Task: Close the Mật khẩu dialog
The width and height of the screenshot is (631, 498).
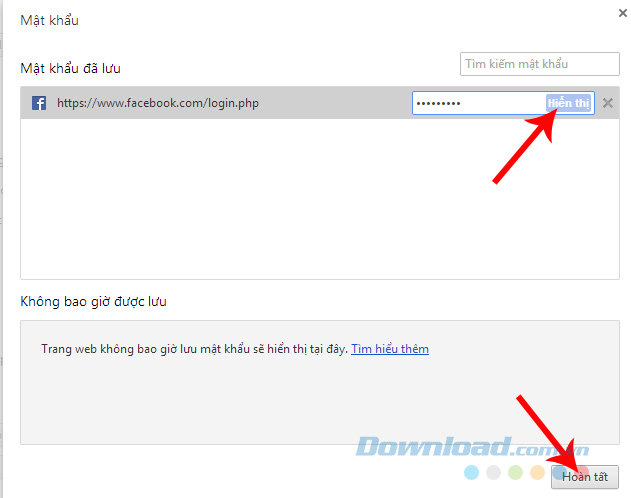Action: [623, 13]
